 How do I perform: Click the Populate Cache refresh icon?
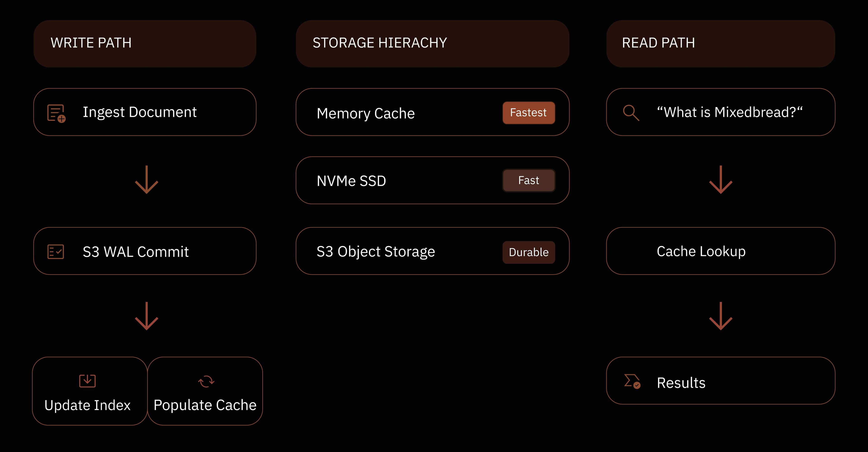click(x=206, y=381)
